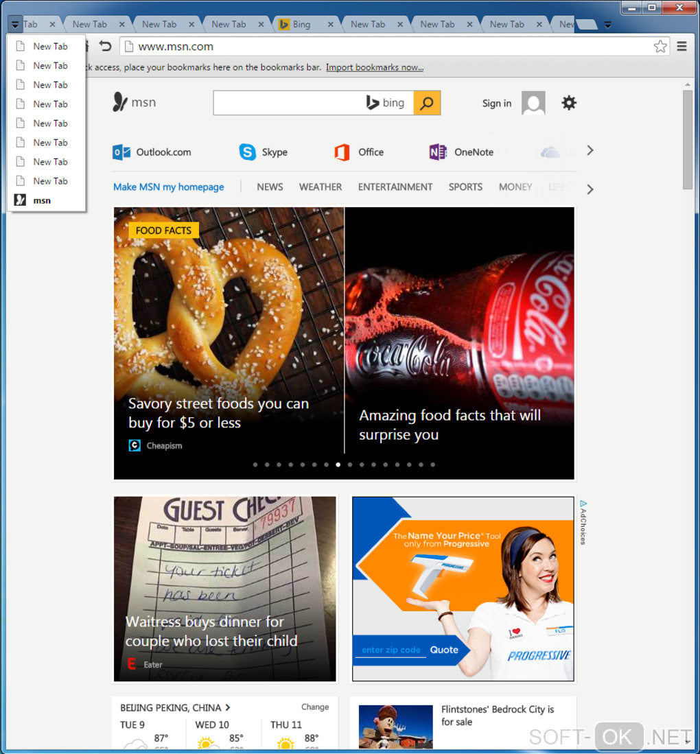
Task: Focus the www.msn.com address bar
Action: [x=394, y=46]
